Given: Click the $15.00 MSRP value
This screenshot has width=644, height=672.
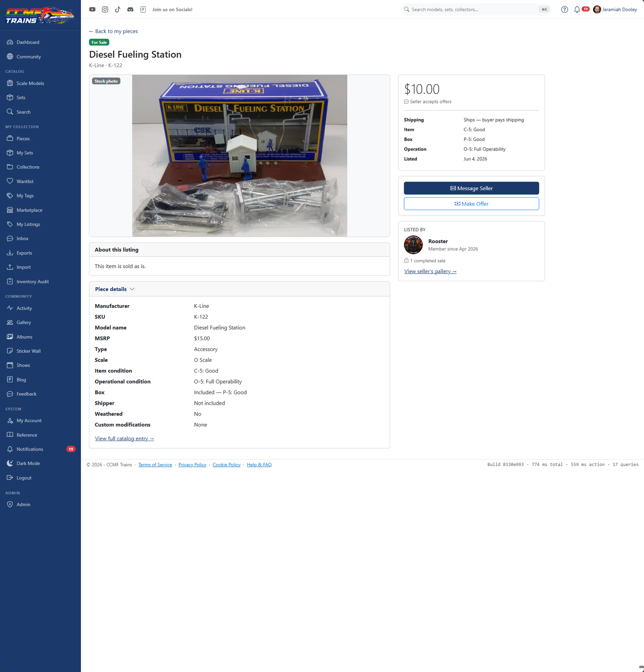Looking at the screenshot, I should [202, 338].
